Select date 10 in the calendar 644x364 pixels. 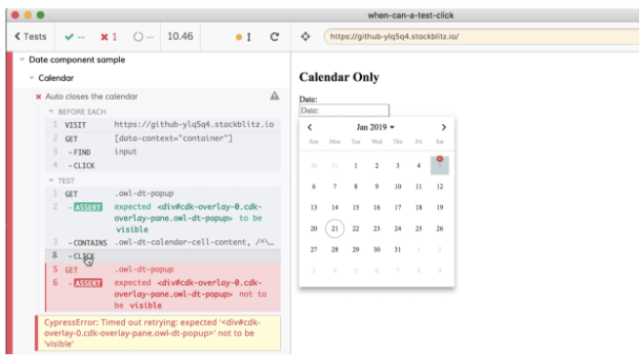397,186
